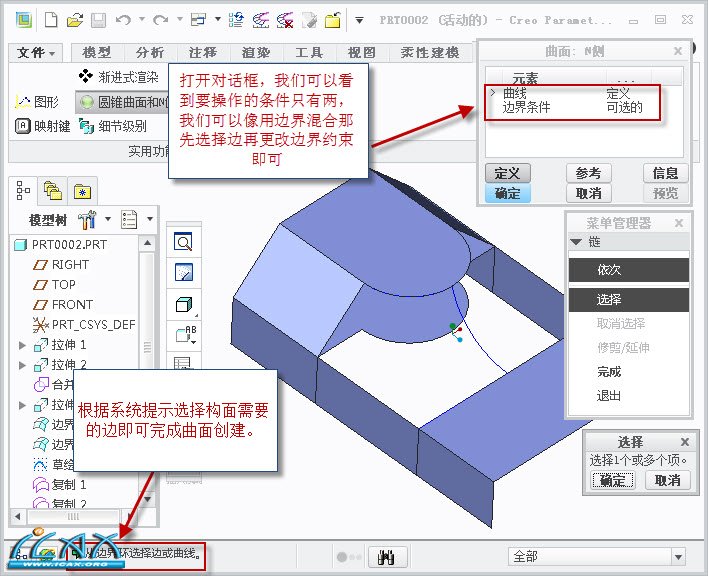708x576 pixels.
Task: Click 取消 in the 选择 dialog
Action: 667,480
